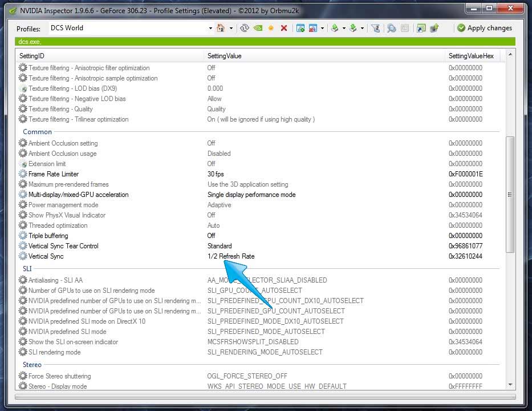Click the Common group header
Screen dimensions: 532x411
click(x=37, y=132)
